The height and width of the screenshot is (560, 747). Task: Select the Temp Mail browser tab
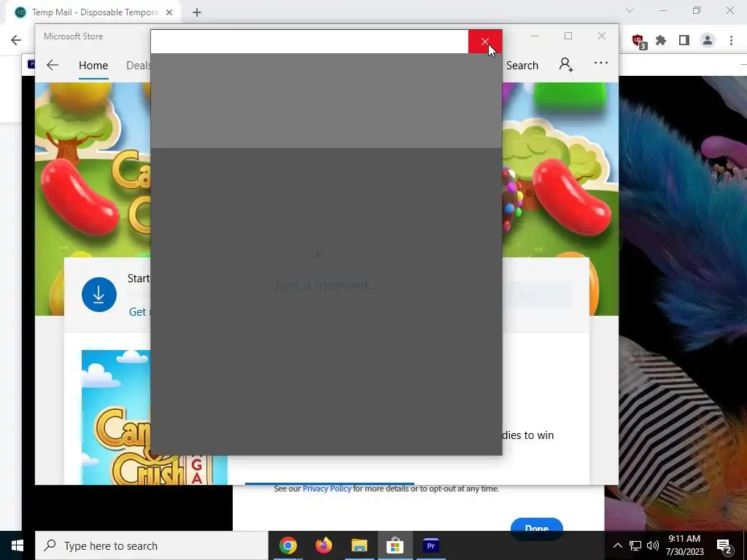93,12
